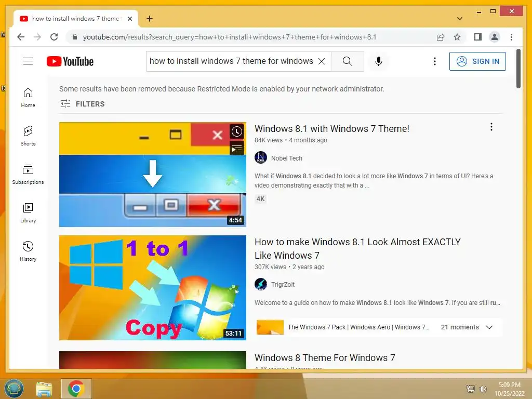Click the Chrome taskbar icon

click(x=76, y=388)
